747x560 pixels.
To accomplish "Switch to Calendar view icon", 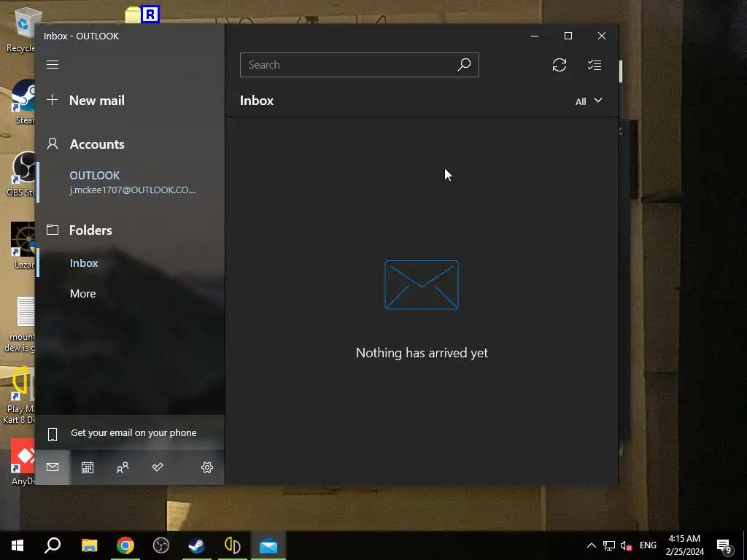I will 88,467.
